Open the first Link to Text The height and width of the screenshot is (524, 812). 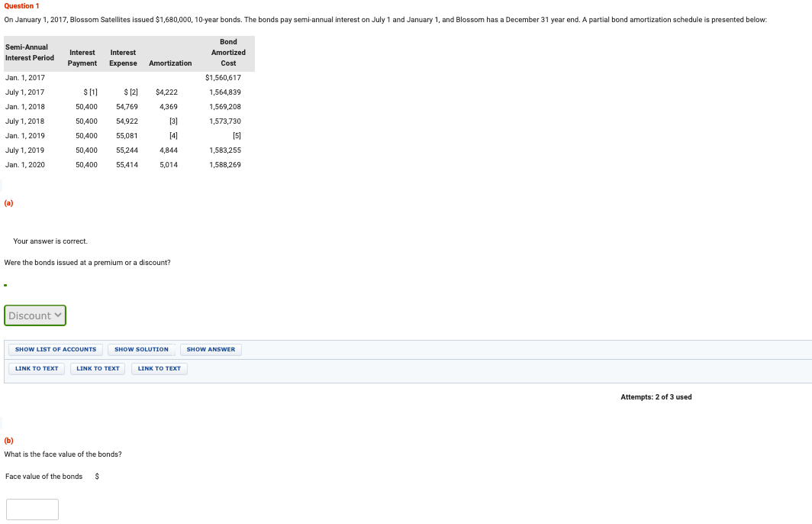(x=37, y=369)
